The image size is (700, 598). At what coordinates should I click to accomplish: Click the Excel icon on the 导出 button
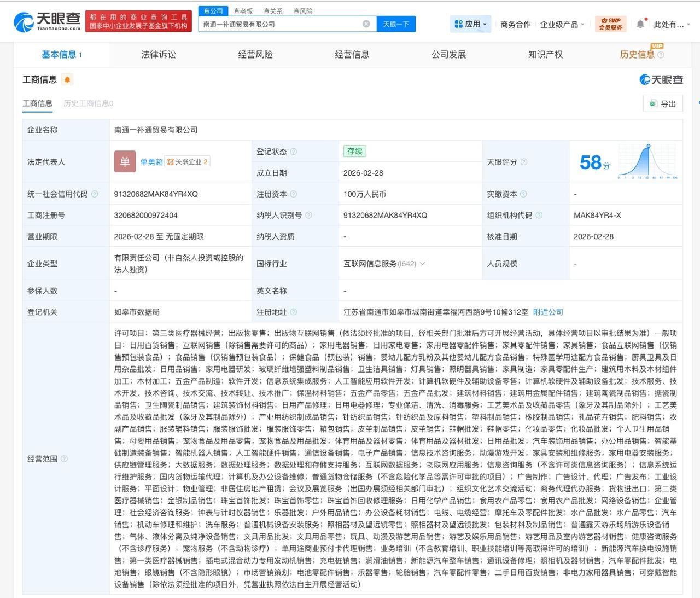point(651,103)
